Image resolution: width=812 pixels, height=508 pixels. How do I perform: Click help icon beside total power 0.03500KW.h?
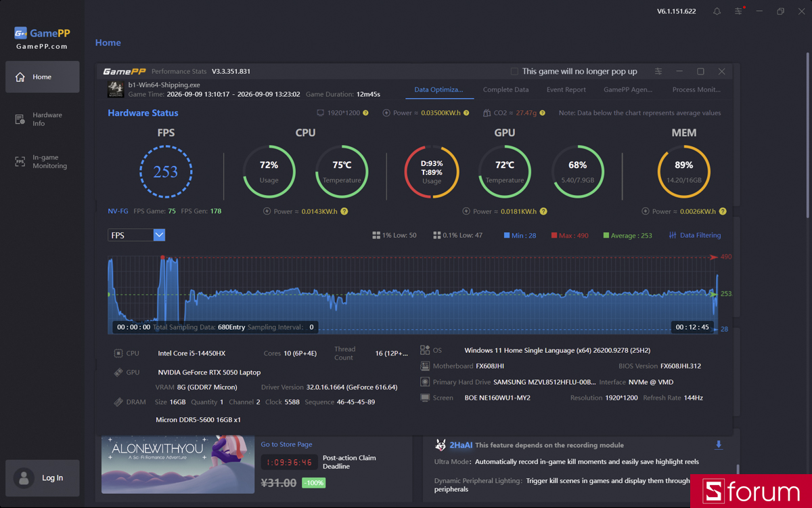tap(466, 113)
